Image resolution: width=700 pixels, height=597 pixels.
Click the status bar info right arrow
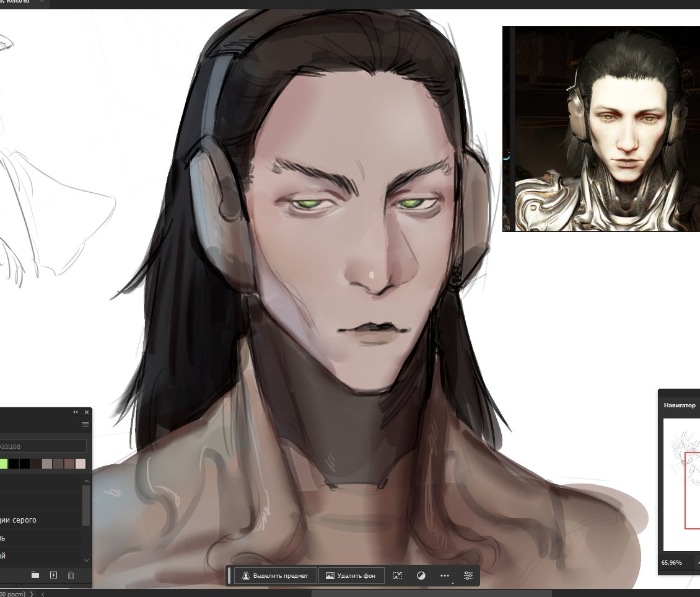click(32, 594)
